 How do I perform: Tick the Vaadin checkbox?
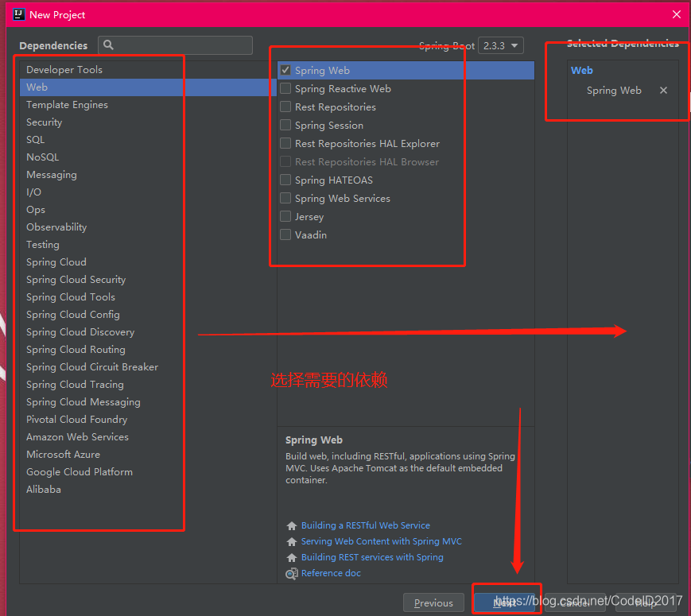coord(285,234)
